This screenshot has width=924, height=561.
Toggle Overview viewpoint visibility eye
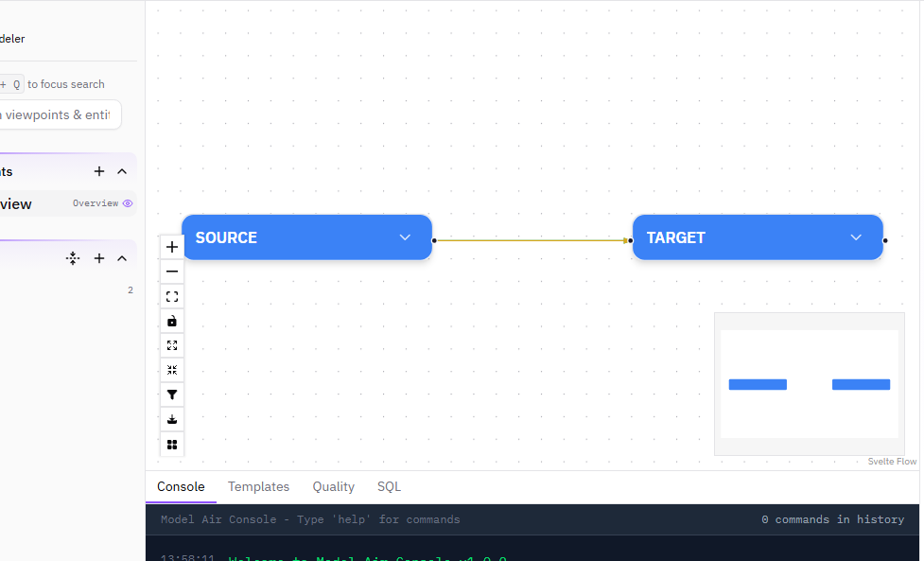click(x=128, y=203)
